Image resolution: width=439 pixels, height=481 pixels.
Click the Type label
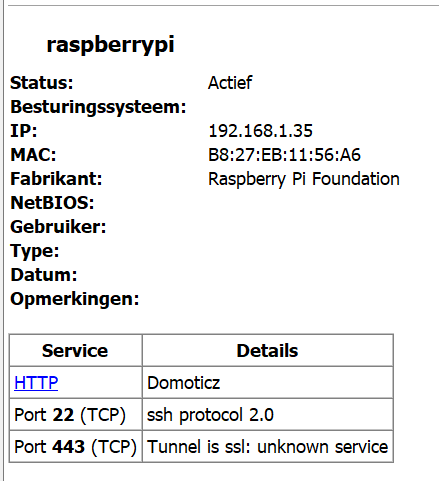click(34, 251)
